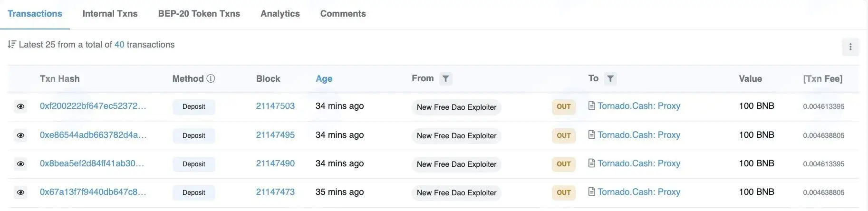The height and width of the screenshot is (211, 868).
Task: Switch to the Internal Txns tab
Action: point(110,14)
